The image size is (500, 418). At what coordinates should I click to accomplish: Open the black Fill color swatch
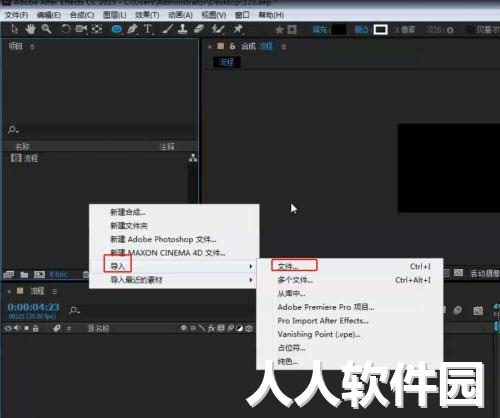339,30
